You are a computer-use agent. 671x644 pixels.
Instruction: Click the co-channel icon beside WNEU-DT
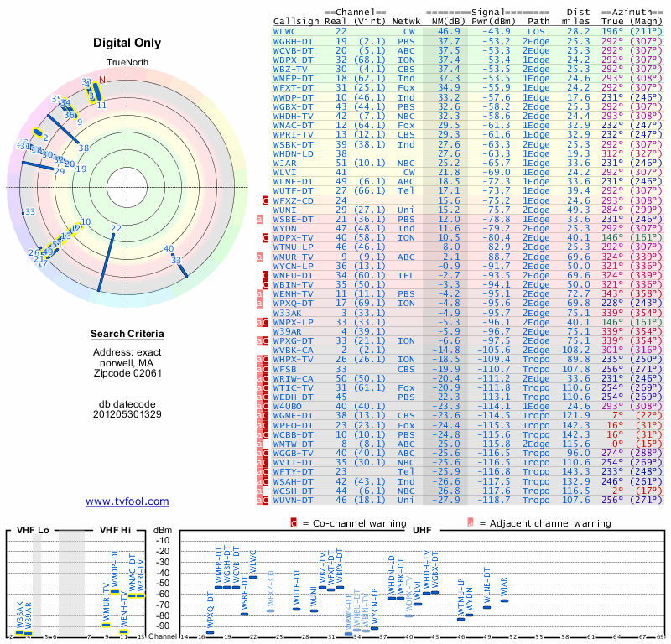click(x=265, y=276)
